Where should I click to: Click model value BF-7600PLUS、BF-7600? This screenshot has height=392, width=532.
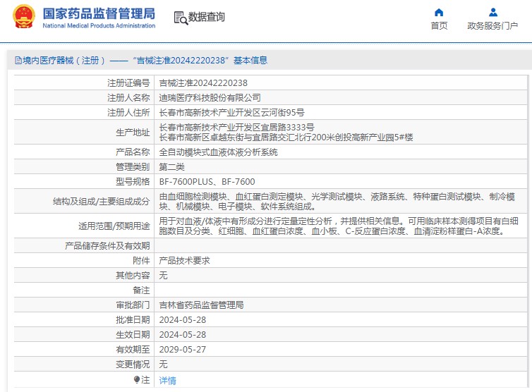(x=207, y=182)
